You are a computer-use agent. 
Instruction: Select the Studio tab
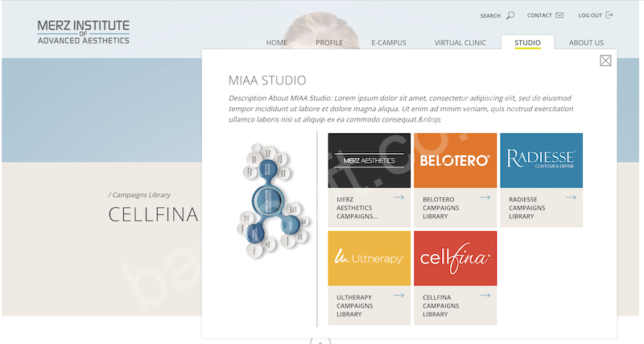tap(527, 43)
